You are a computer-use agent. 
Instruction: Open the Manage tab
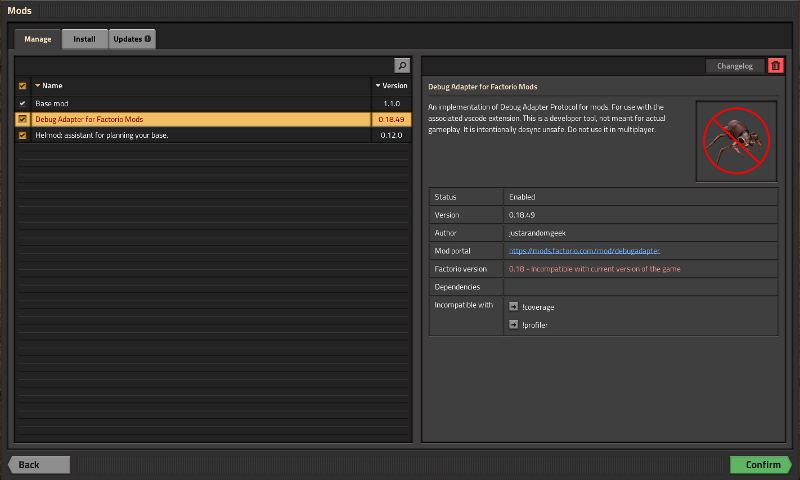[x=38, y=39]
